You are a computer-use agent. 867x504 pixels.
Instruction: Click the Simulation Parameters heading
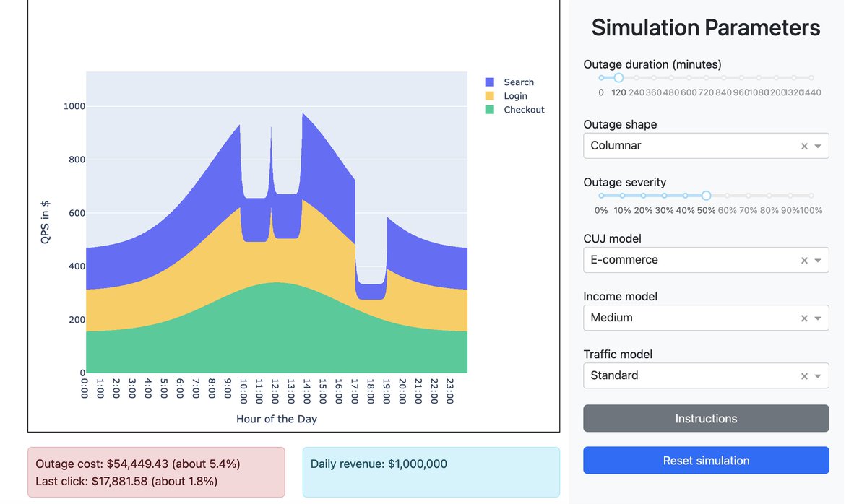[706, 27]
